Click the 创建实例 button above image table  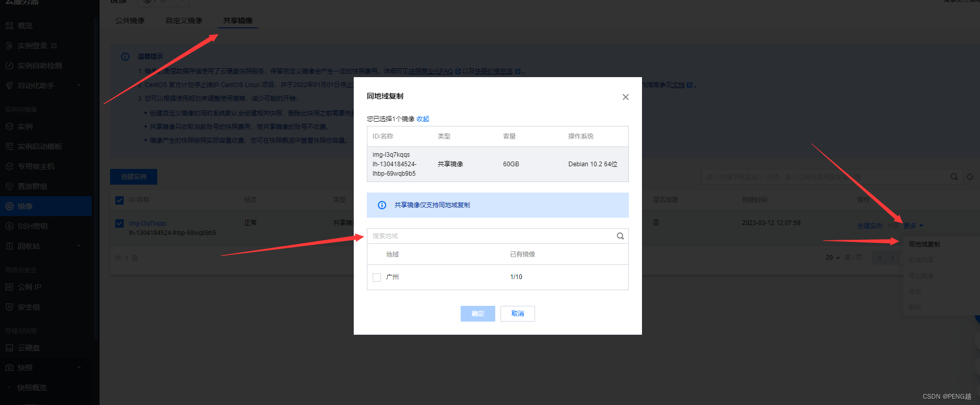pos(134,177)
